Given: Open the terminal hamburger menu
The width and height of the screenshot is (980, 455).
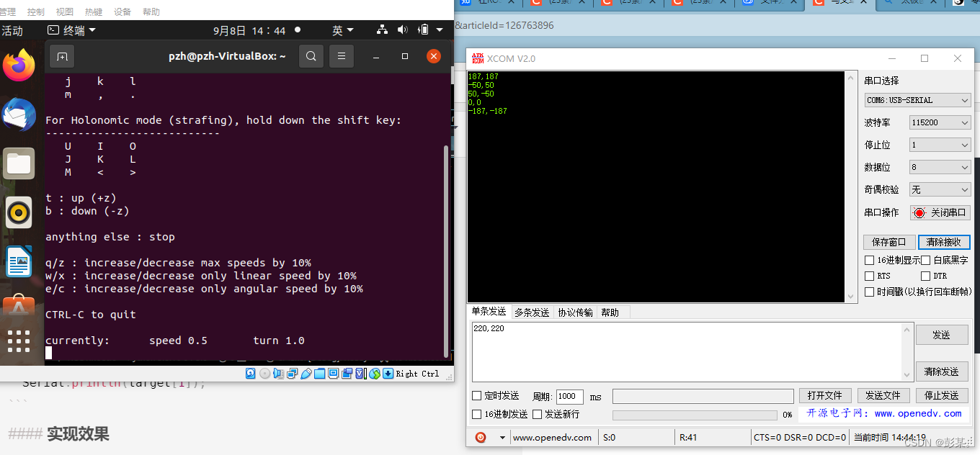Looking at the screenshot, I should point(342,56).
